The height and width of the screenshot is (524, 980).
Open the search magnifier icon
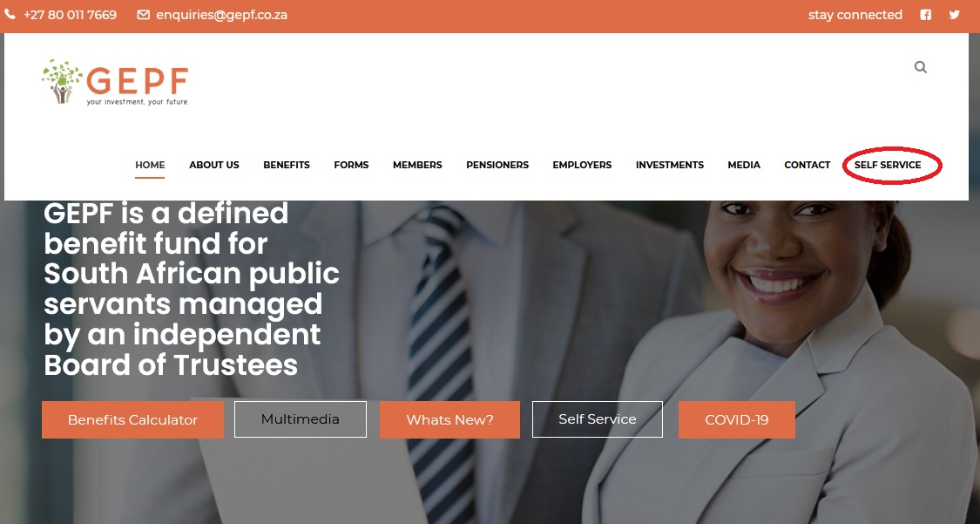click(921, 67)
